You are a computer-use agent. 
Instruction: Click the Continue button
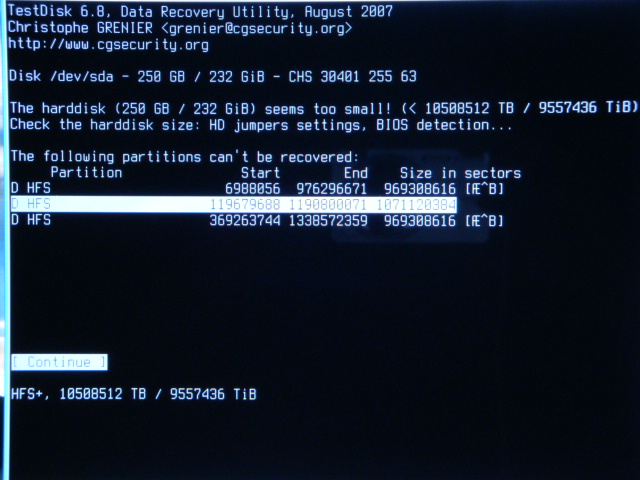pos(60,362)
